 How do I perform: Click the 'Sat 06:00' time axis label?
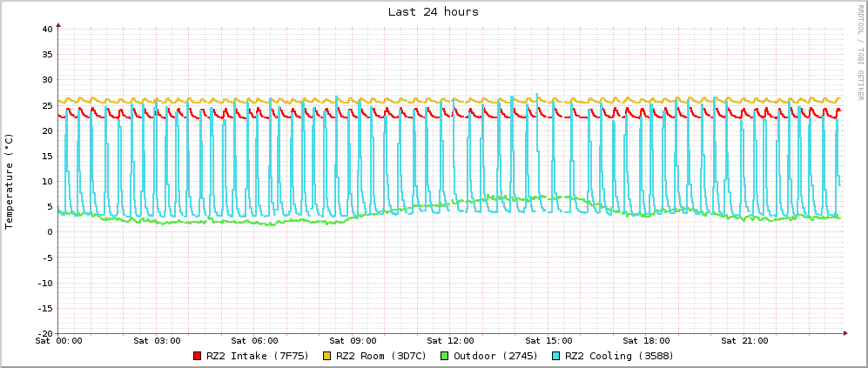(x=254, y=341)
